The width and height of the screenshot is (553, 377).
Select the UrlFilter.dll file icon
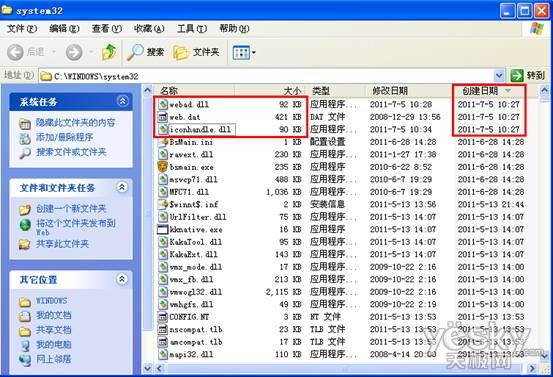point(163,217)
